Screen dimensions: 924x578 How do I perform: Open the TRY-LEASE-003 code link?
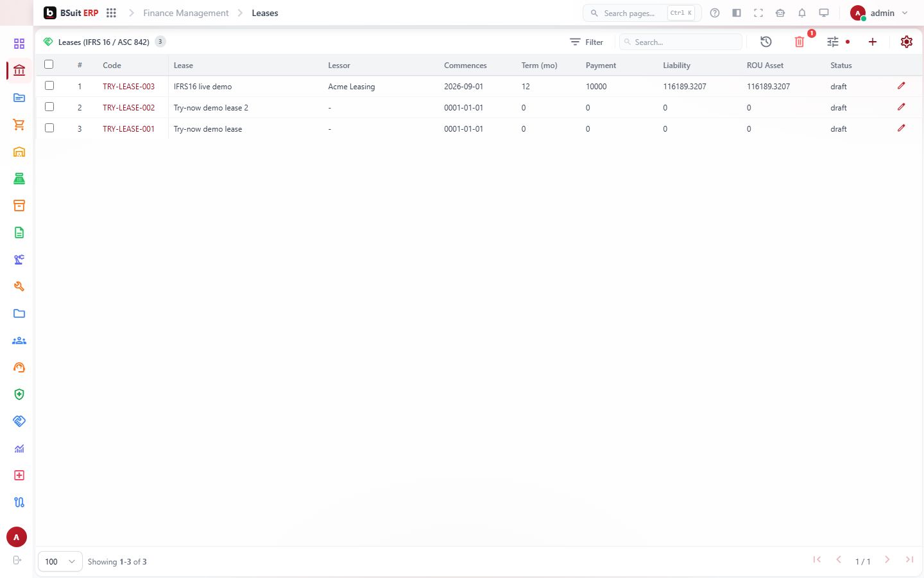[x=128, y=87]
